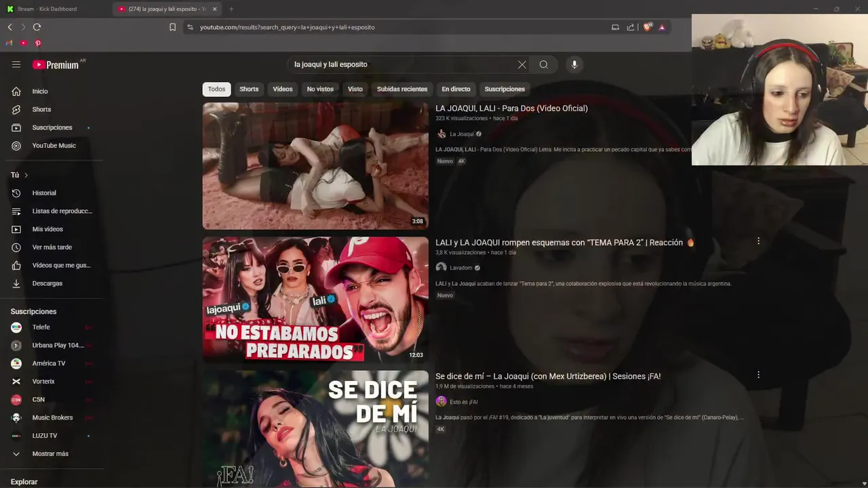Start voice search with microphone

[574, 64]
